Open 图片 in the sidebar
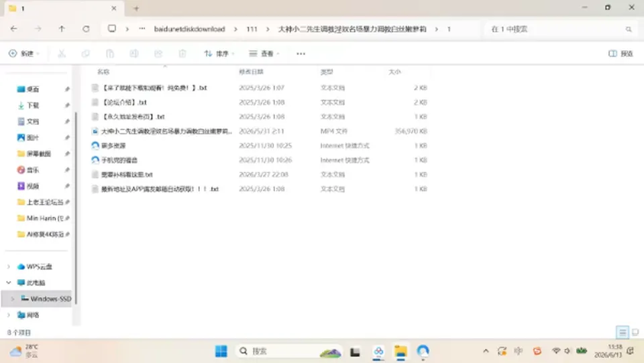This screenshot has width=644, height=363. pyautogui.click(x=33, y=138)
